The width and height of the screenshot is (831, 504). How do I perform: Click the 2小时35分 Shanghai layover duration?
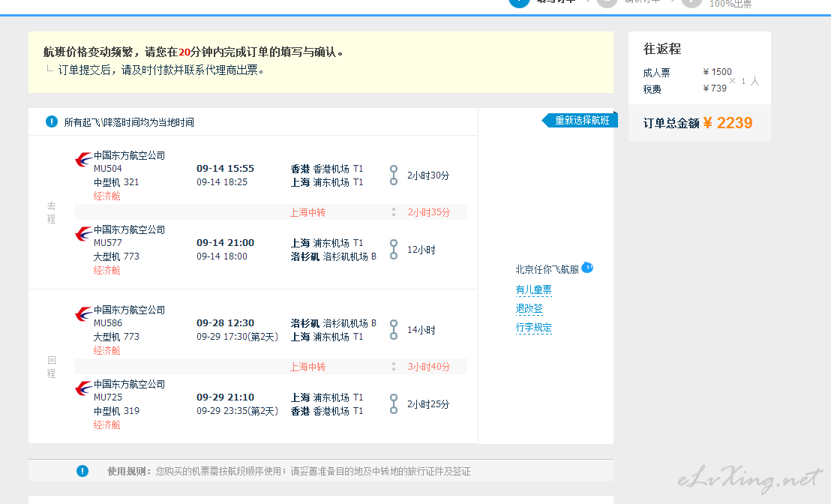429,212
